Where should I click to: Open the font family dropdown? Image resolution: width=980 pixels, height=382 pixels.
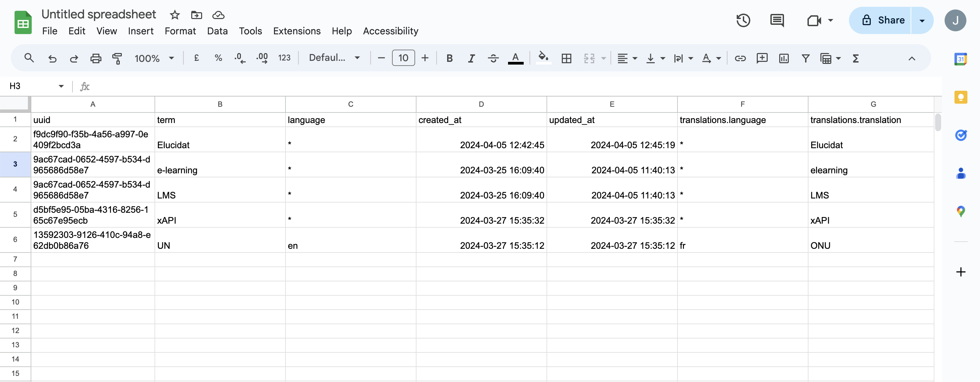pyautogui.click(x=334, y=58)
